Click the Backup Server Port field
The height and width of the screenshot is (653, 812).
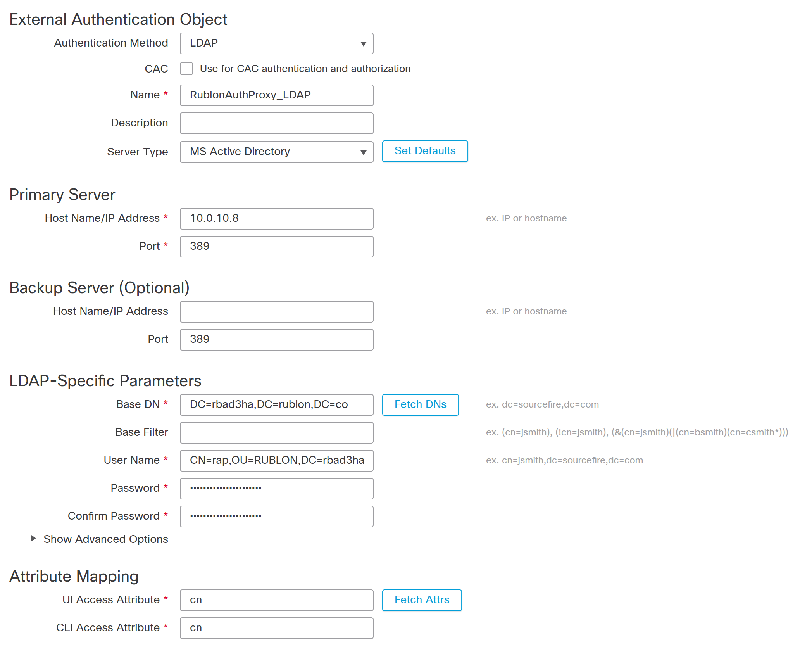point(276,340)
